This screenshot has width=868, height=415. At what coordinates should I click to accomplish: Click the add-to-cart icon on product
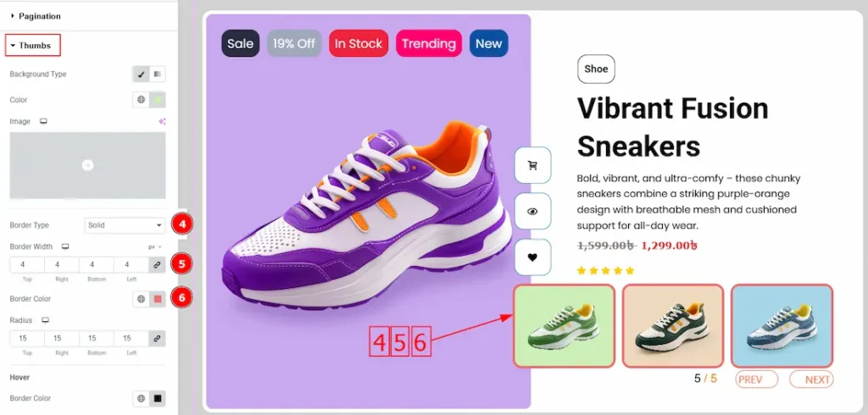pos(532,165)
